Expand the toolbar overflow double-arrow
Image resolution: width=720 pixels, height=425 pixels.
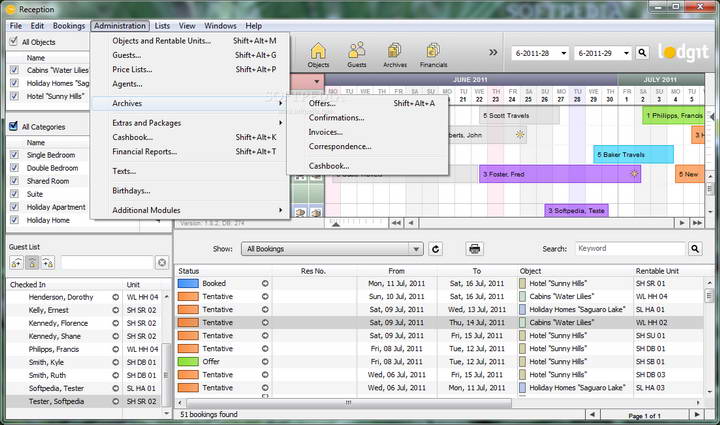tap(493, 52)
